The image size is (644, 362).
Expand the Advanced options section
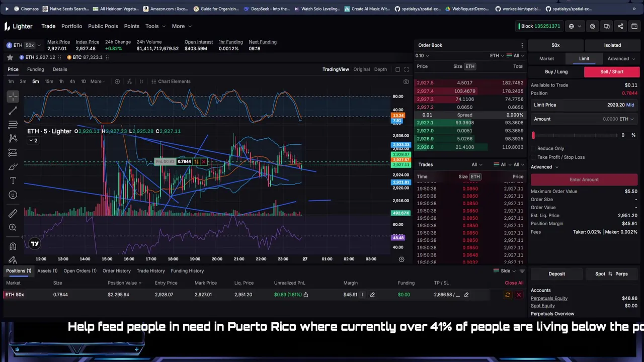click(544, 167)
